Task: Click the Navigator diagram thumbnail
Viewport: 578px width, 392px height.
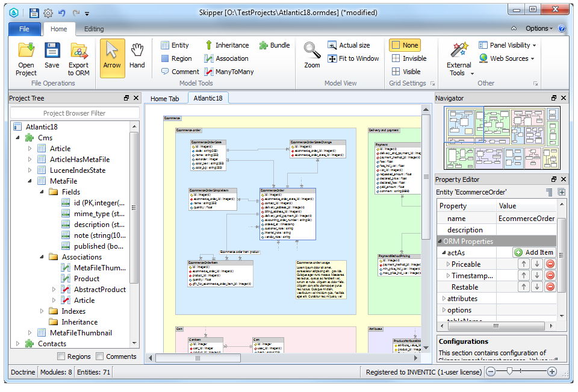Action: 502,138
